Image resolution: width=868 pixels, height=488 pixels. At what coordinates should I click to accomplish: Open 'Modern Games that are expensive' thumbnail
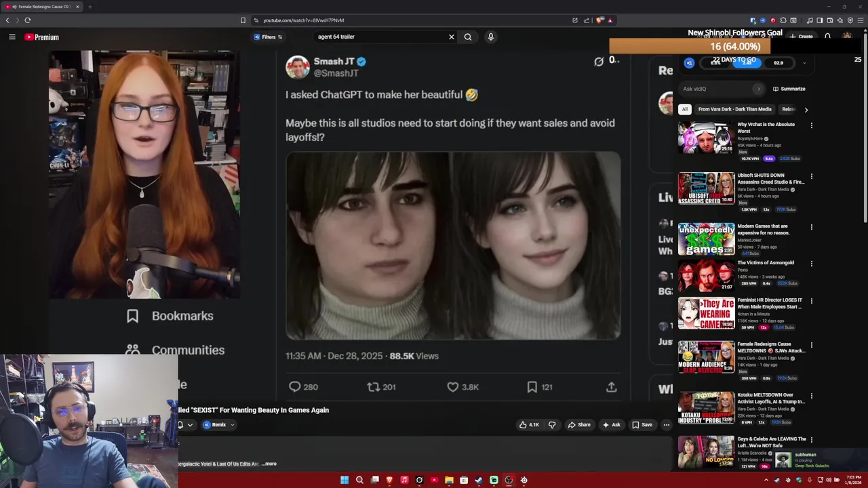point(706,239)
